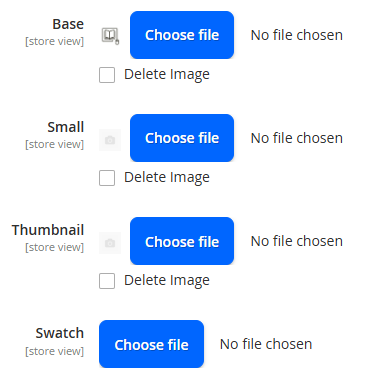Click 'No file chosen' text beside Swatch
The image size is (391, 382).
click(266, 344)
